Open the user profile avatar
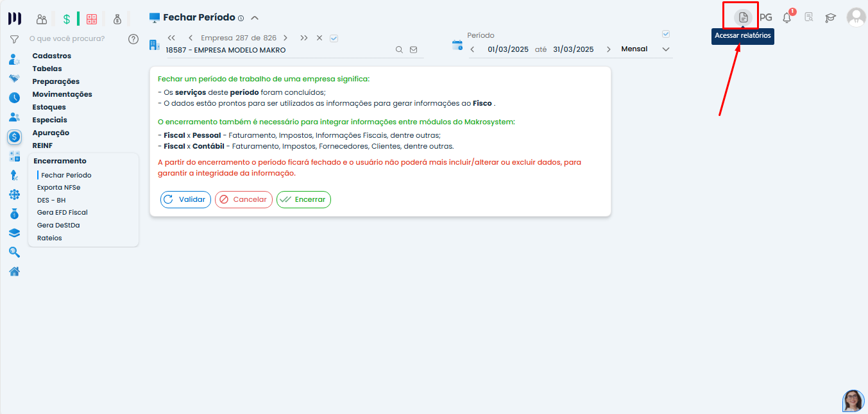Image resolution: width=868 pixels, height=414 pixels. click(x=856, y=17)
